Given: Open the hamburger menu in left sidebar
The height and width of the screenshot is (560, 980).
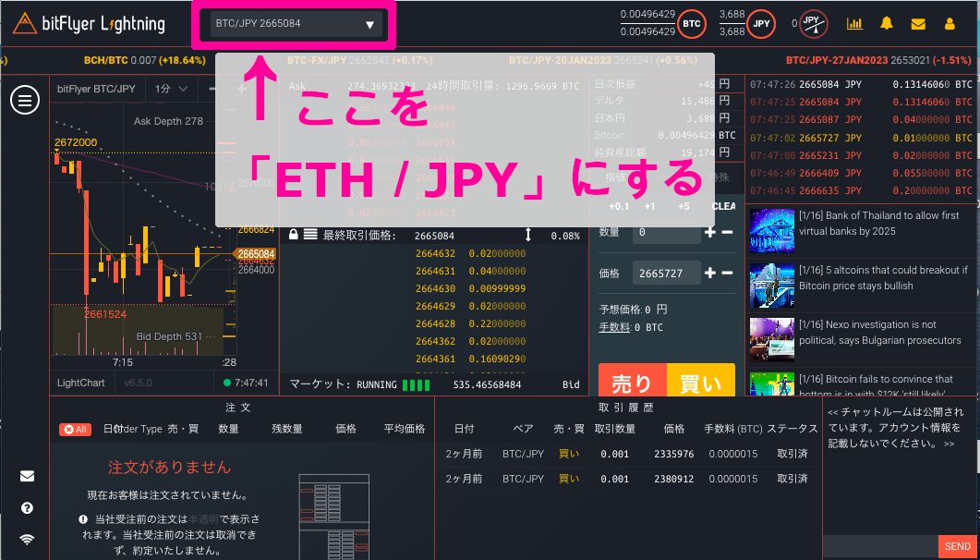Looking at the screenshot, I should pos(25,100).
